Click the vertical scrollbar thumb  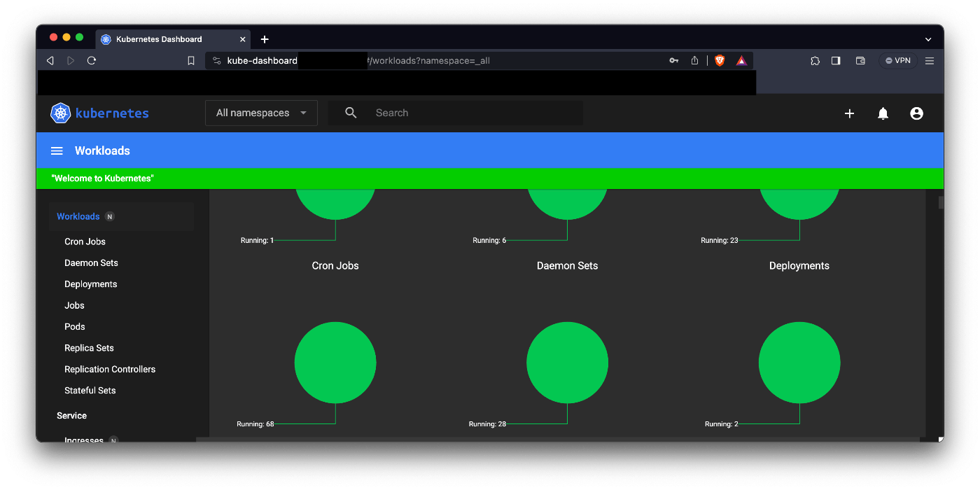[x=941, y=203]
